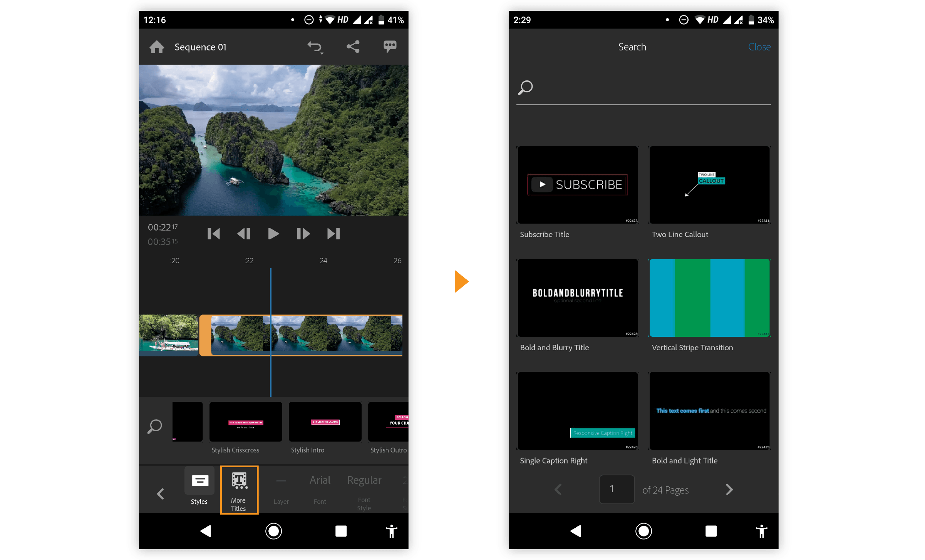
Task: Tap the 'of 24 Pages' label
Action: 665,490
